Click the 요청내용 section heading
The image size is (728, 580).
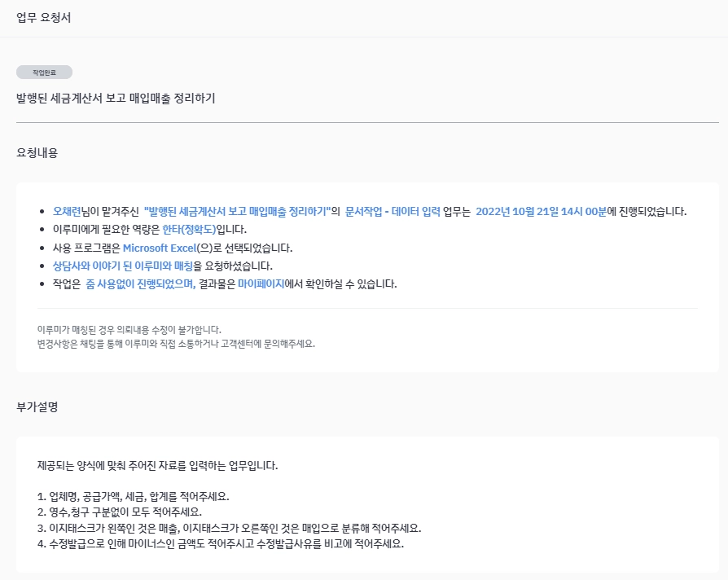pyautogui.click(x=37, y=152)
